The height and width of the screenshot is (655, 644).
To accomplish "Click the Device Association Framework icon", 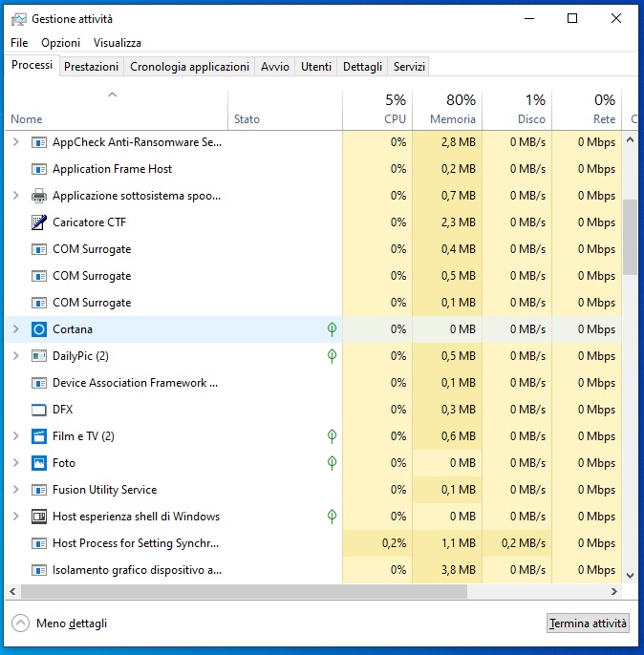I will pos(39,383).
